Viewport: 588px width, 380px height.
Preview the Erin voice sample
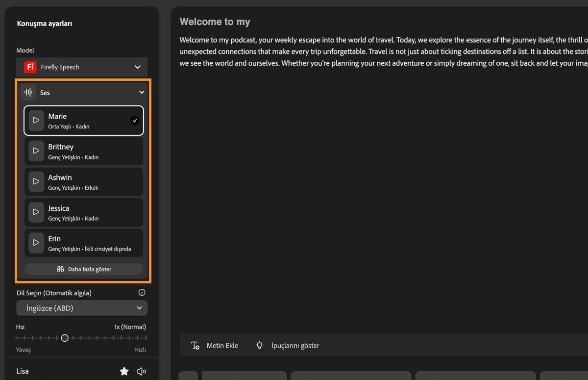pos(36,243)
